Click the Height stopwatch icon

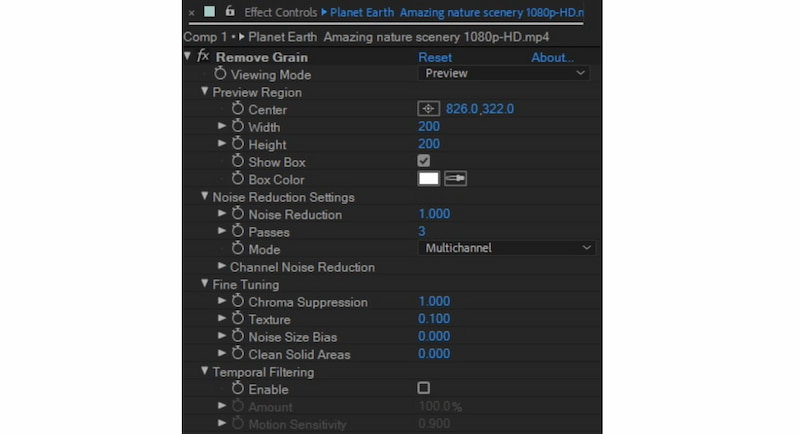[x=237, y=143]
